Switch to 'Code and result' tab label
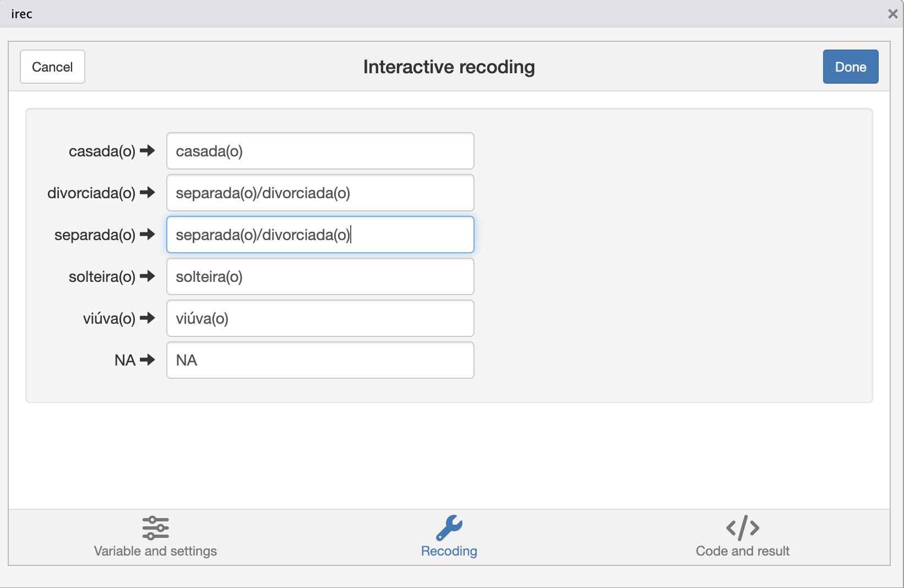The image size is (904, 588). [x=742, y=551]
